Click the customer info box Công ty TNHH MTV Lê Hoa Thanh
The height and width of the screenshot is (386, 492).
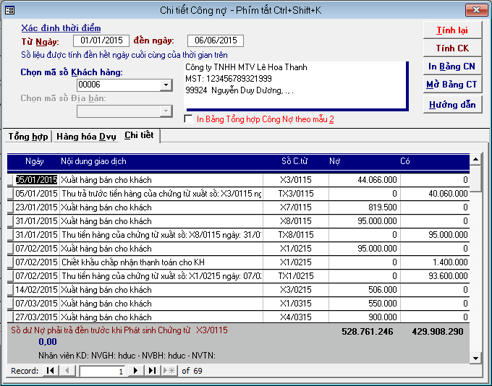point(296,85)
